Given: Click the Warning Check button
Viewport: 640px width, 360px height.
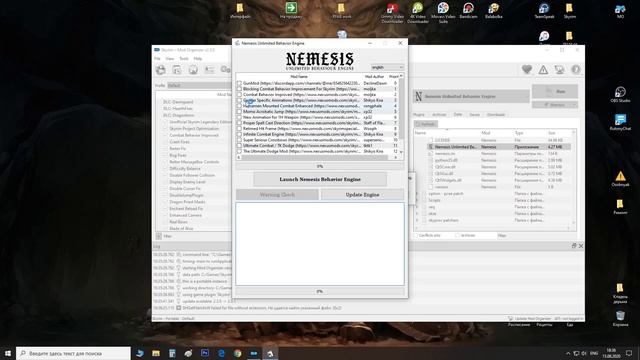Looking at the screenshot, I should [277, 195].
